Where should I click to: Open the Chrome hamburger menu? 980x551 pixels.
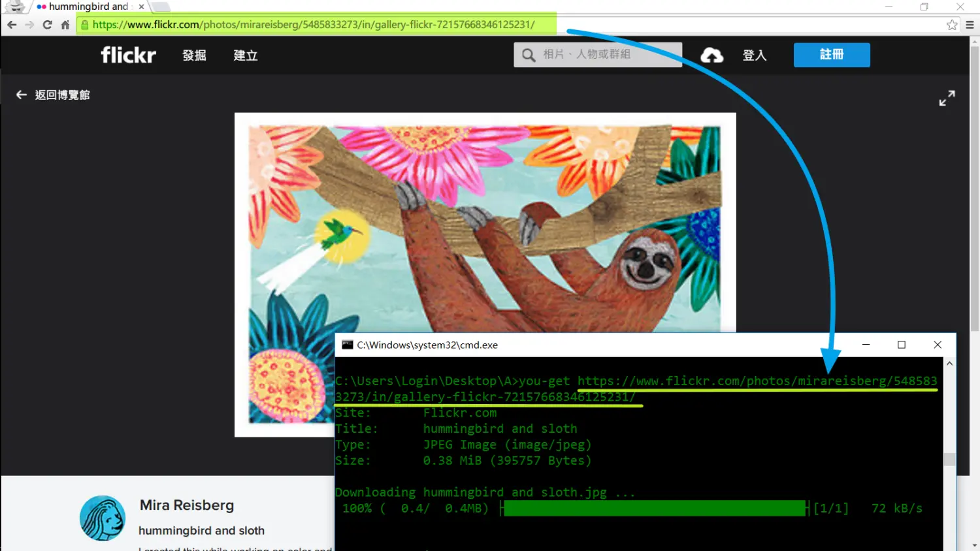[x=970, y=25]
